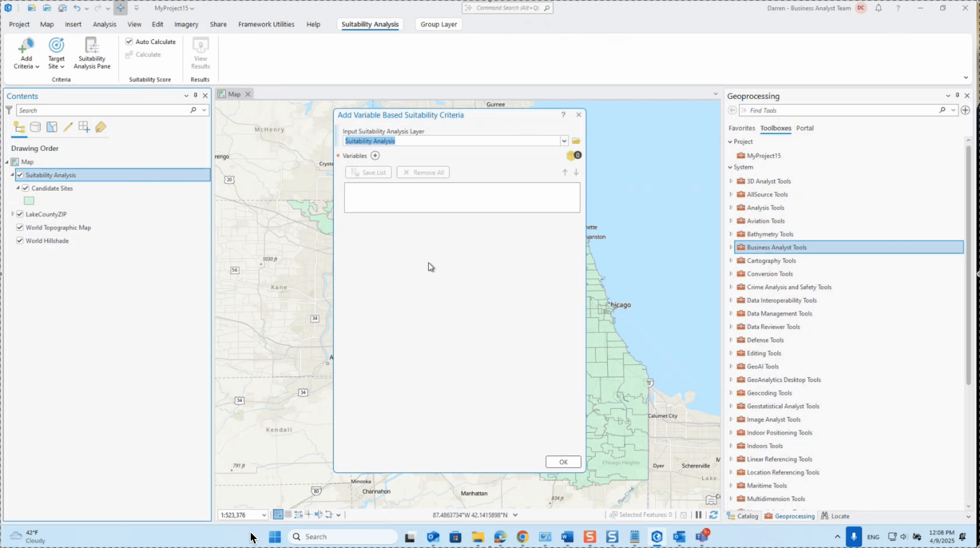Image resolution: width=980 pixels, height=548 pixels.
Task: Click the Candidate Sites green color swatch
Action: (x=29, y=201)
